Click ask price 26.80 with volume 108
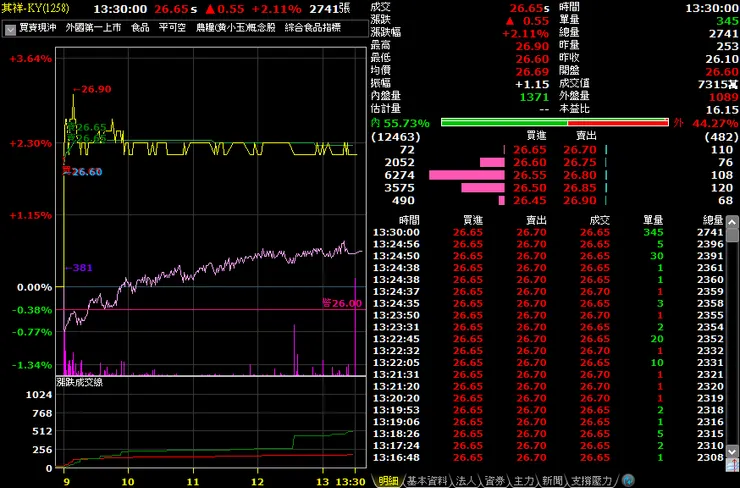Image resolution: width=740 pixels, height=488 pixels. point(580,176)
